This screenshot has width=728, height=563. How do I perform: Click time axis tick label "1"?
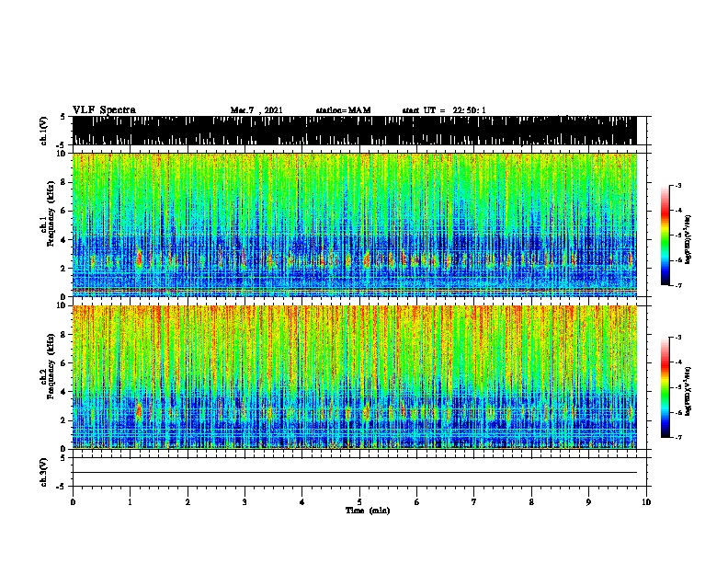[x=130, y=502]
